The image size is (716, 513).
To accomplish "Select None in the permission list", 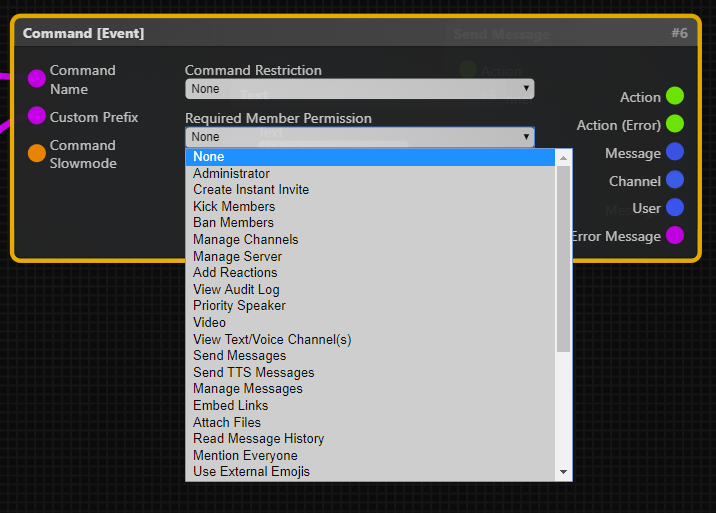I will (370, 157).
